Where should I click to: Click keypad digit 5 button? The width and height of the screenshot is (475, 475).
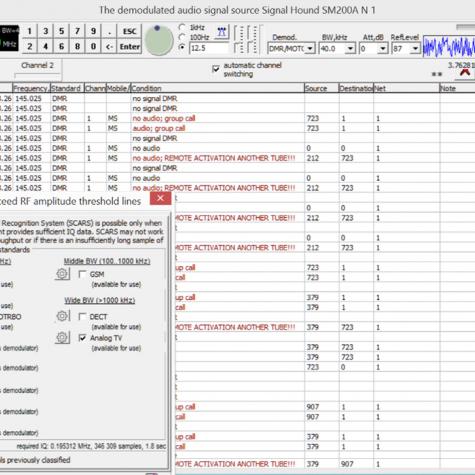pyautogui.click(x=62, y=31)
